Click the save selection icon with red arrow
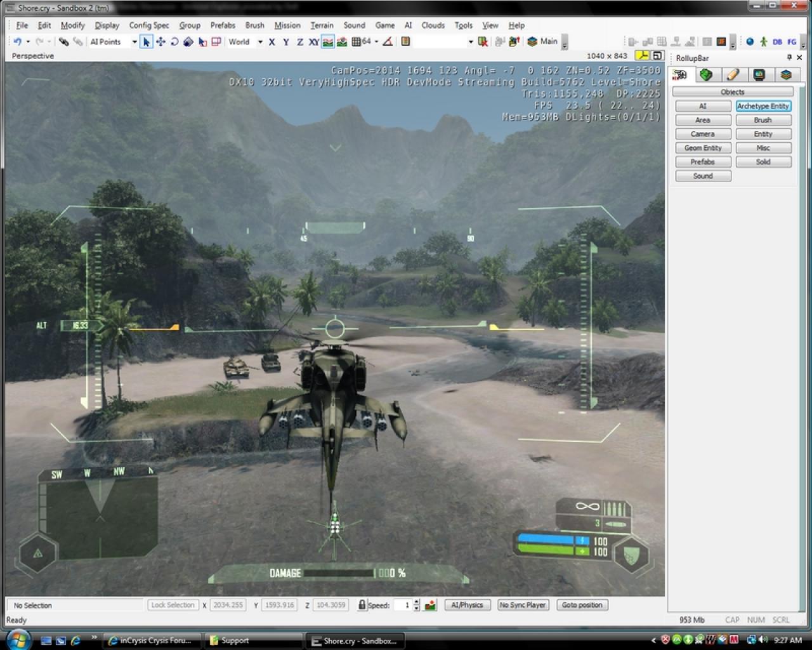 point(514,42)
